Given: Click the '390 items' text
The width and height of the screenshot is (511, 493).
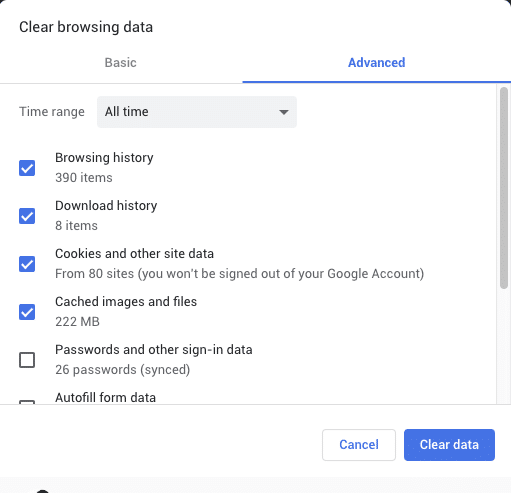Looking at the screenshot, I should tap(84, 177).
